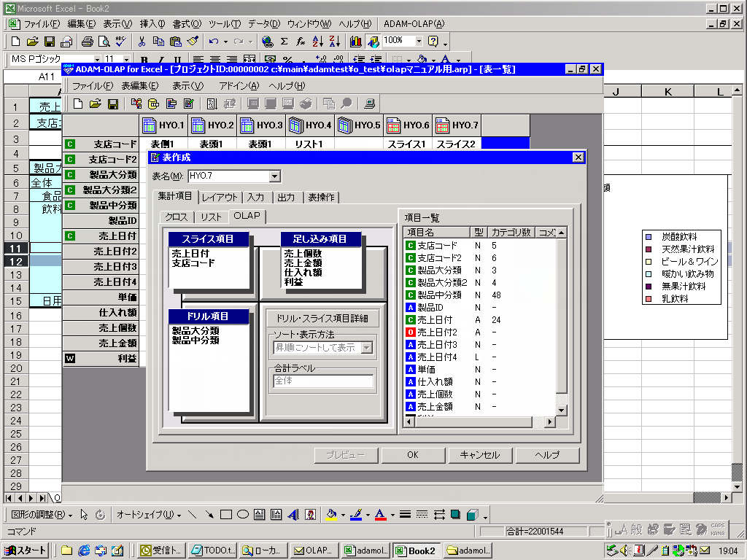Screen dimensions: 747x560
Task: Insert WordArt from drawing toolbar
Action: tap(293, 514)
